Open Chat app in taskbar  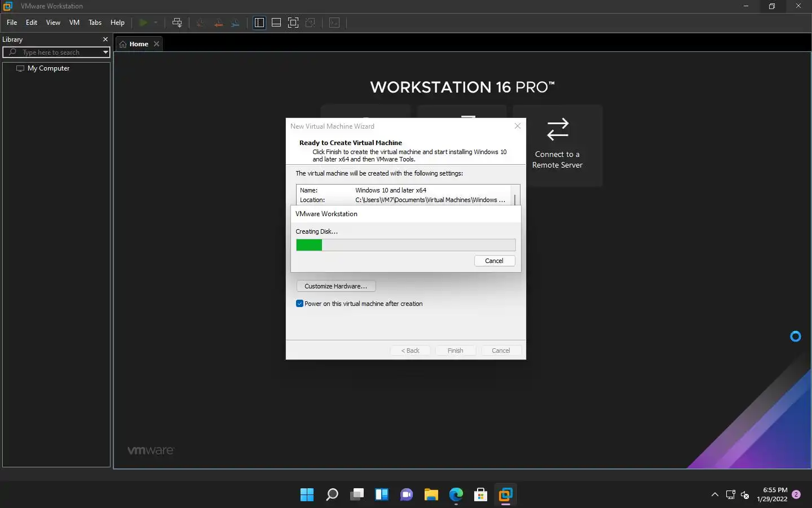[407, 495]
